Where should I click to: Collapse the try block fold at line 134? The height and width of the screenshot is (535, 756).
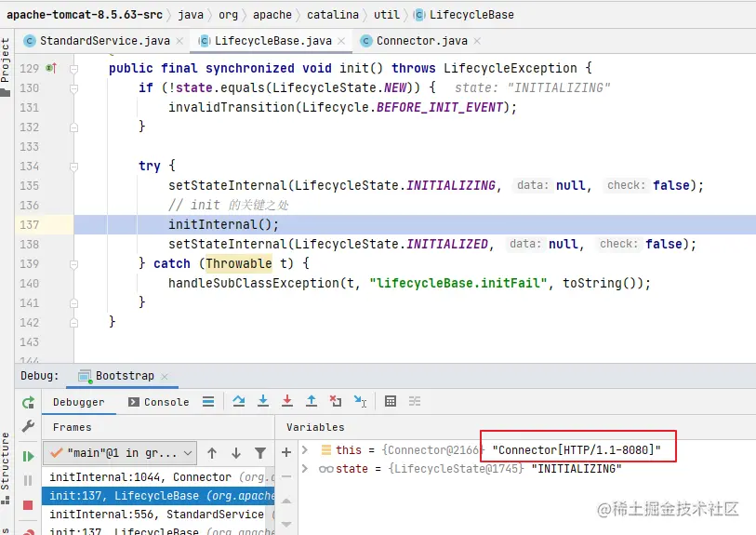[73, 167]
